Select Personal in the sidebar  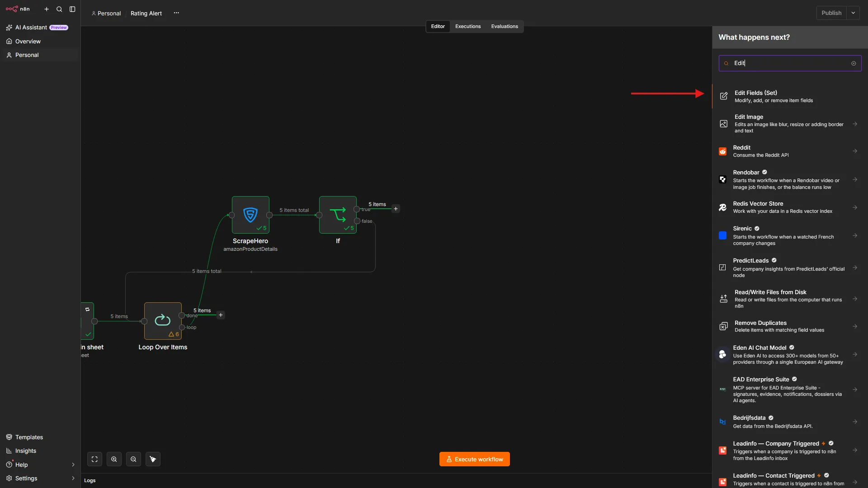[40, 55]
